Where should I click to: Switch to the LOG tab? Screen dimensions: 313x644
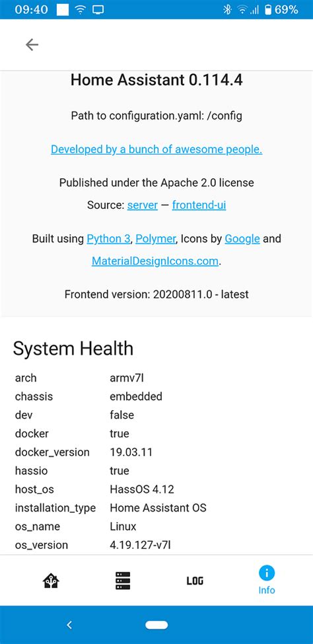point(195,581)
